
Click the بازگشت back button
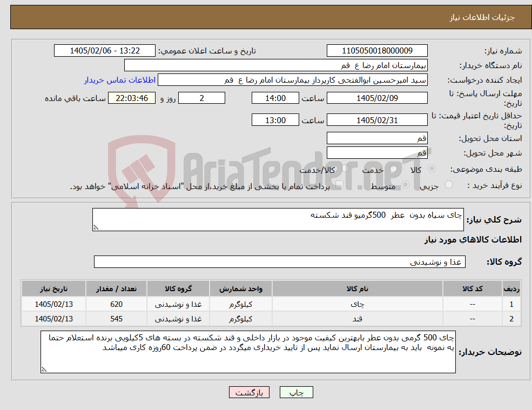(249, 392)
